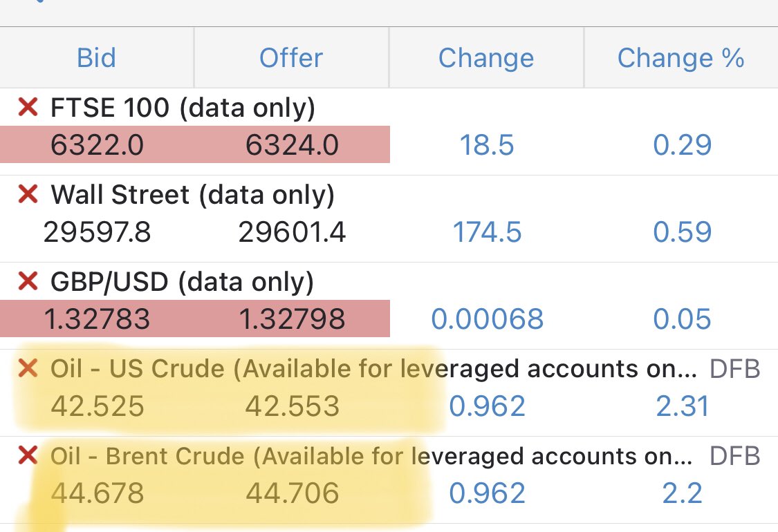
Task: Tap US Crude bid price 42.525
Action: (98, 406)
